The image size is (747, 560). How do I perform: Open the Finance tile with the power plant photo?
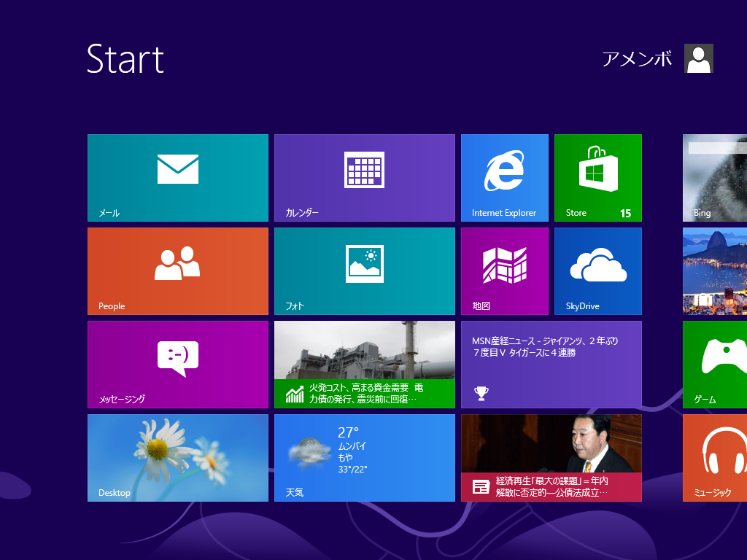[x=365, y=365]
